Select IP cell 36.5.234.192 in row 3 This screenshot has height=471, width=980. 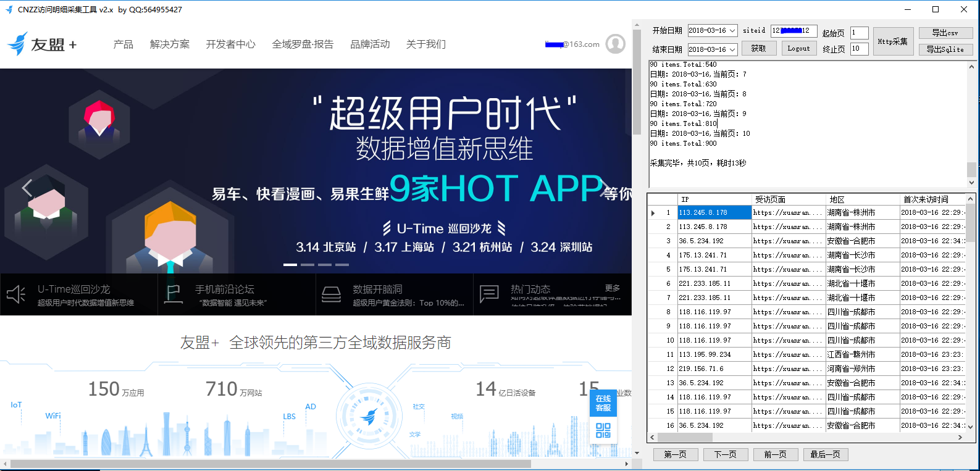click(714, 241)
